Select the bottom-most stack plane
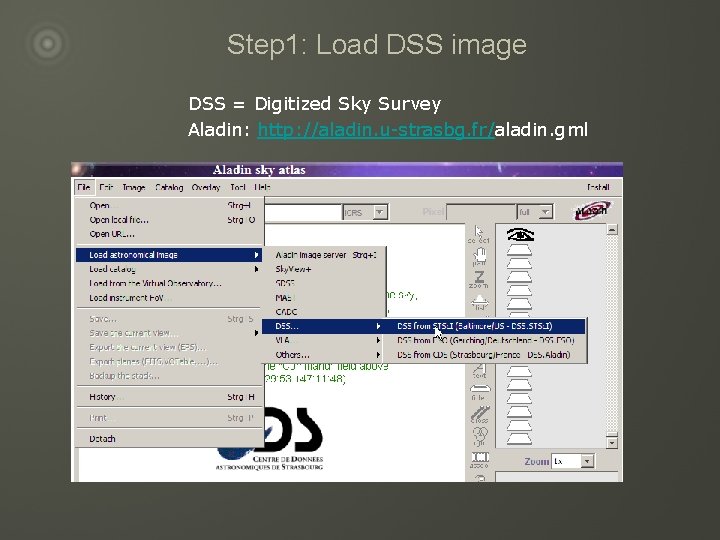720x540 pixels. point(519,439)
